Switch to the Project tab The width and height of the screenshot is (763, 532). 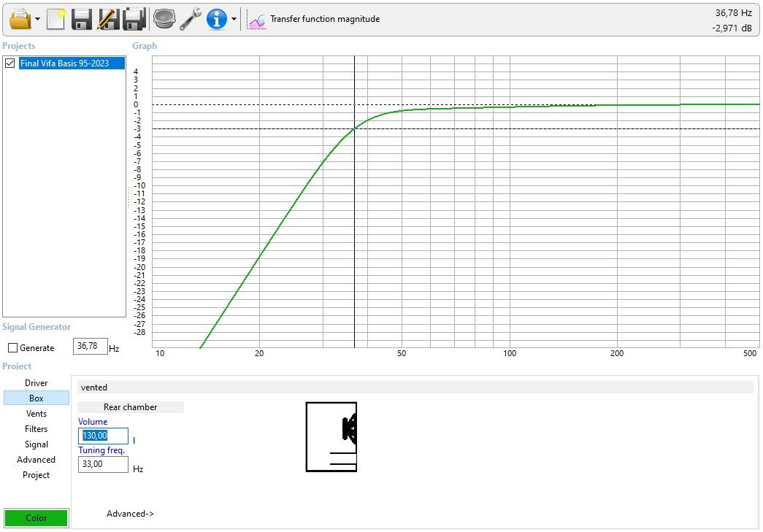click(36, 474)
